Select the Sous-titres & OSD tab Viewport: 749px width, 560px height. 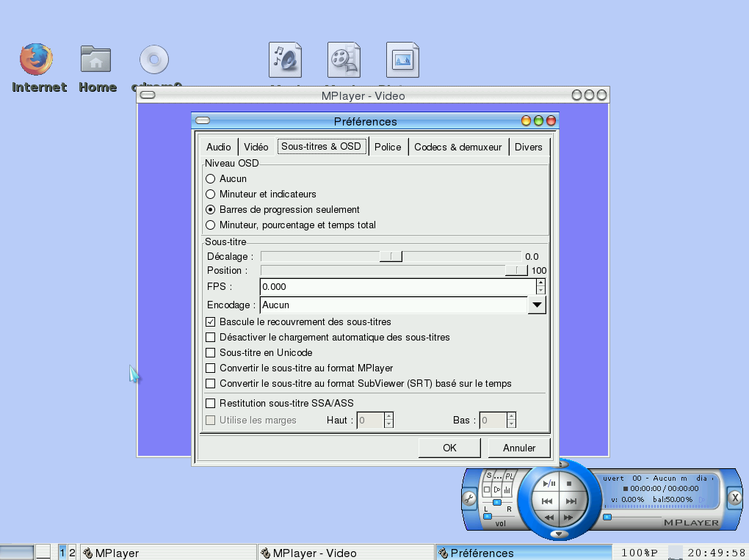(321, 147)
